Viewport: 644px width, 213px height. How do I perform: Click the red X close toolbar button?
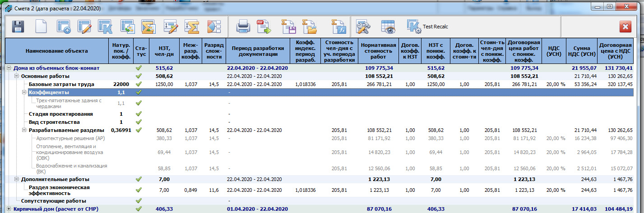(x=625, y=27)
